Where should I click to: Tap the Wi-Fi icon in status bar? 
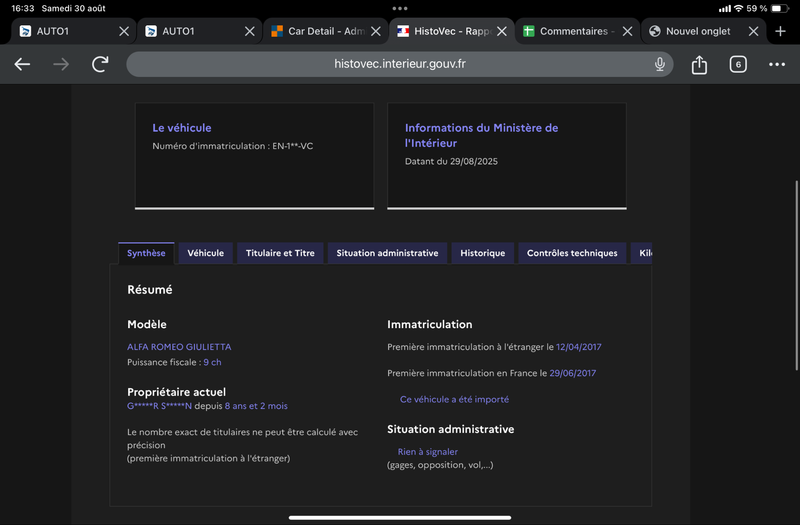(738, 8)
